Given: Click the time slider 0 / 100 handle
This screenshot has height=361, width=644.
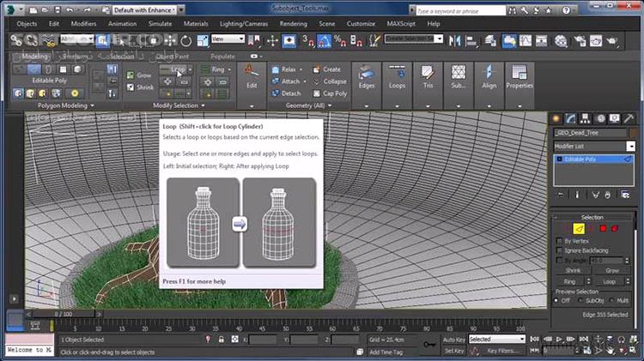Looking at the screenshot, I should tap(64, 314).
